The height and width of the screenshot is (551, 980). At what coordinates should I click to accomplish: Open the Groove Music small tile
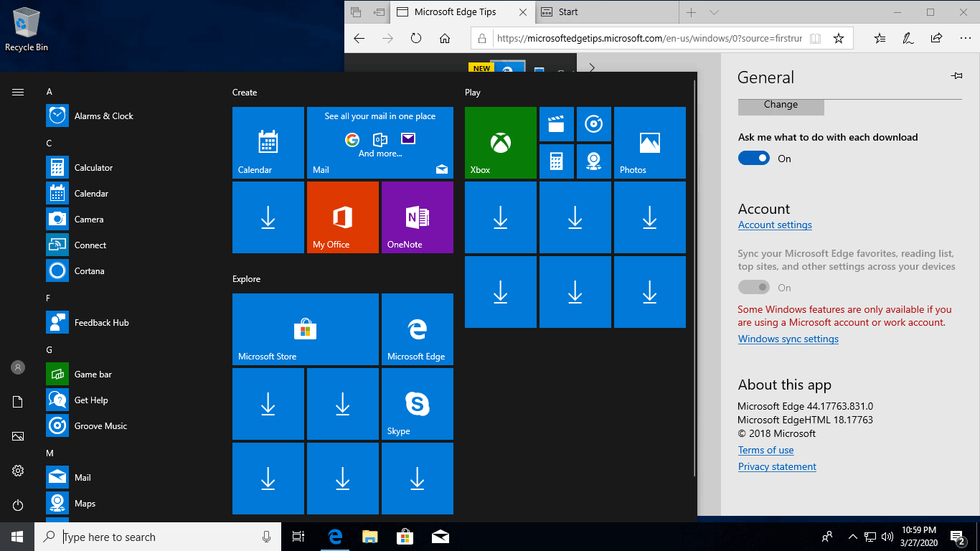tap(594, 124)
